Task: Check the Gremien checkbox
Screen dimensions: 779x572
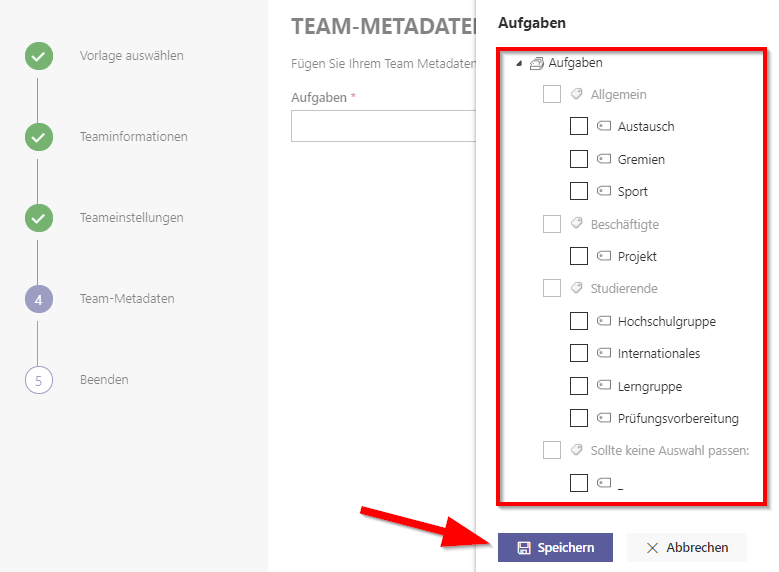Action: [579, 159]
